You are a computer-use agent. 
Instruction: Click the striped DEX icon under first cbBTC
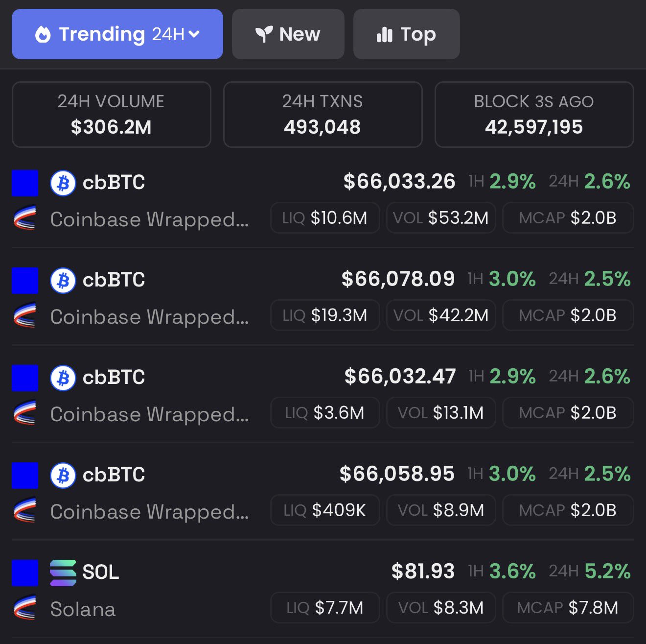tap(25, 219)
